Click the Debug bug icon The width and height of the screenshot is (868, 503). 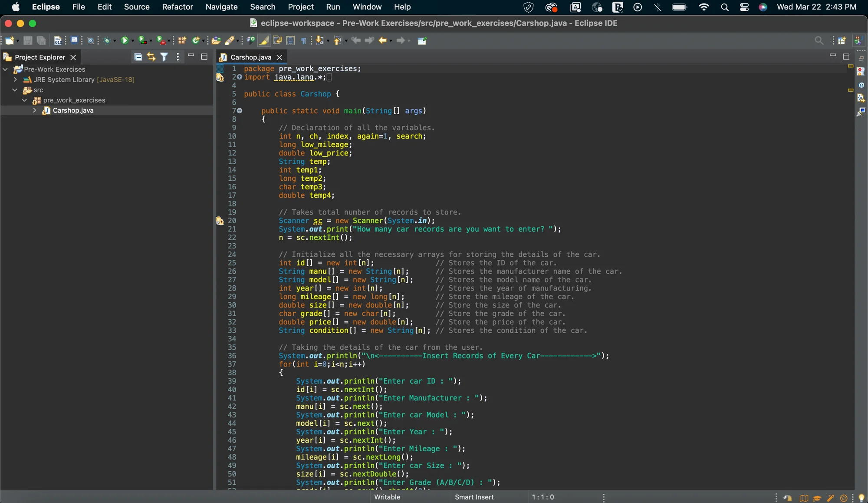(107, 40)
